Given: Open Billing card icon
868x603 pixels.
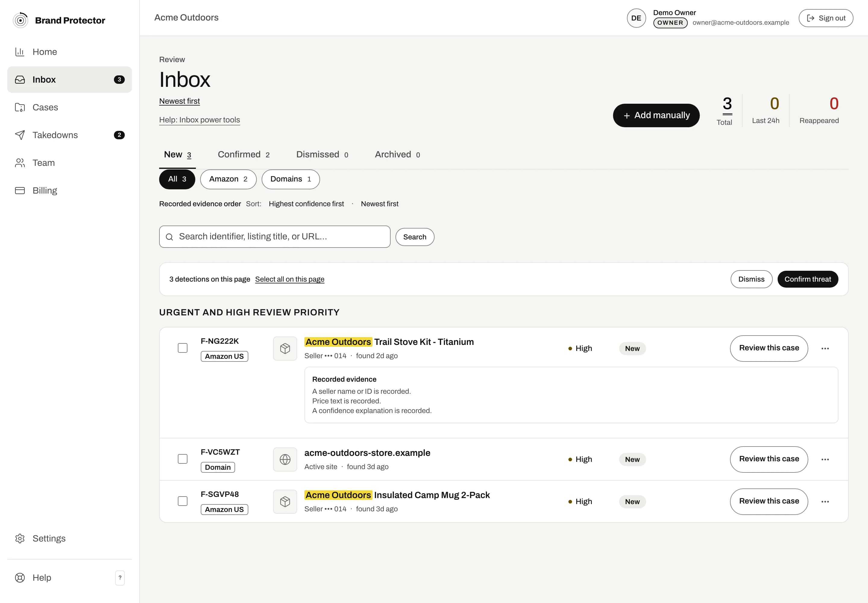Looking at the screenshot, I should click(20, 191).
